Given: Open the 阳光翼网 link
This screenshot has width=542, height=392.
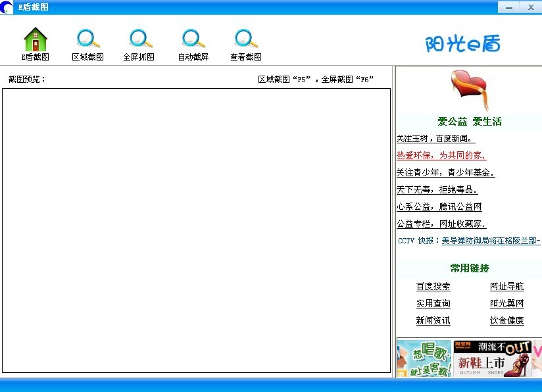Looking at the screenshot, I should point(506,303).
